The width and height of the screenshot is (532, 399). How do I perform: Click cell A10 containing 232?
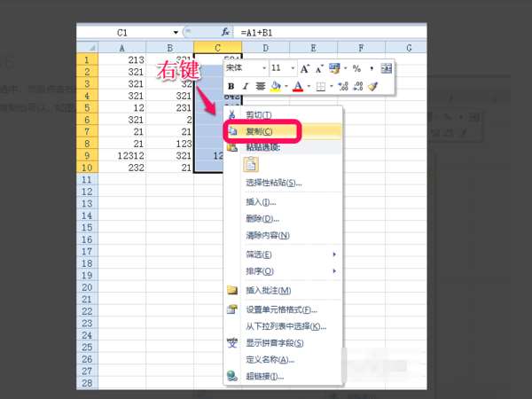[122, 168]
